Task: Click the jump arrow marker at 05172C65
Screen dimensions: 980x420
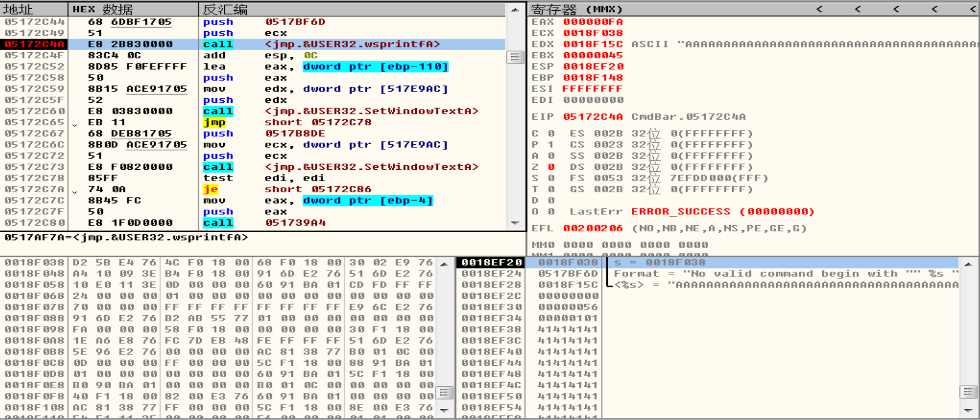Action: tap(75, 123)
